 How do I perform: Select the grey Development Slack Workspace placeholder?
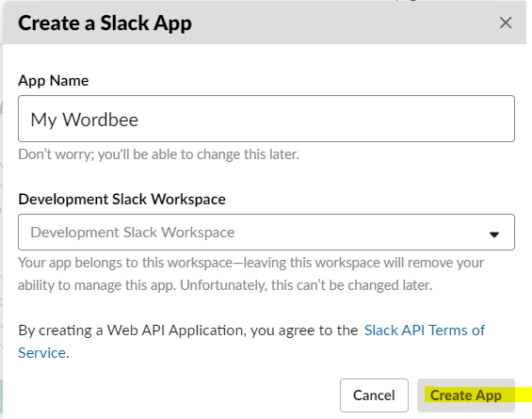click(133, 233)
